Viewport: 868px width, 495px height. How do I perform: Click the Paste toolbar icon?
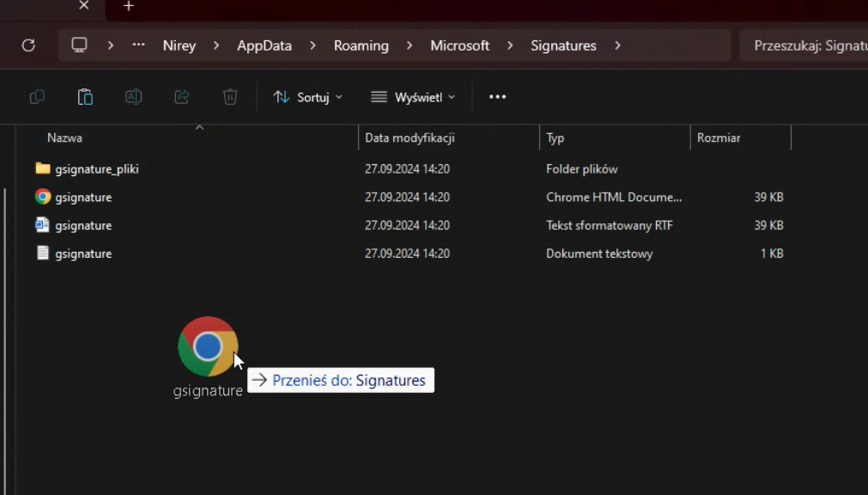[x=85, y=97]
